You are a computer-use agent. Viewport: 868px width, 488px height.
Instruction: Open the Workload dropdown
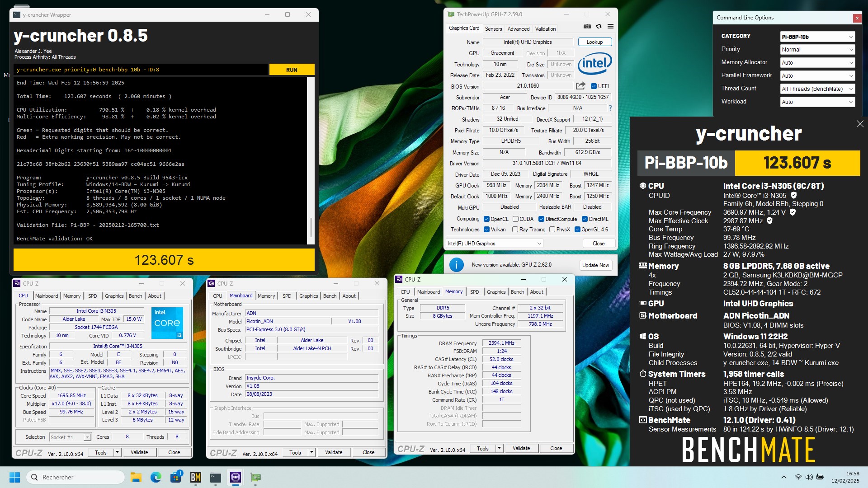817,102
